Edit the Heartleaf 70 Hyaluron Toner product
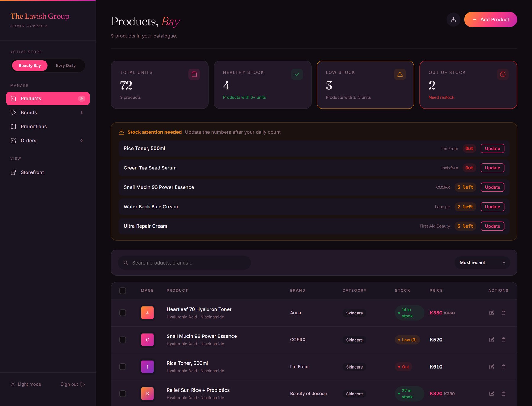 492,313
